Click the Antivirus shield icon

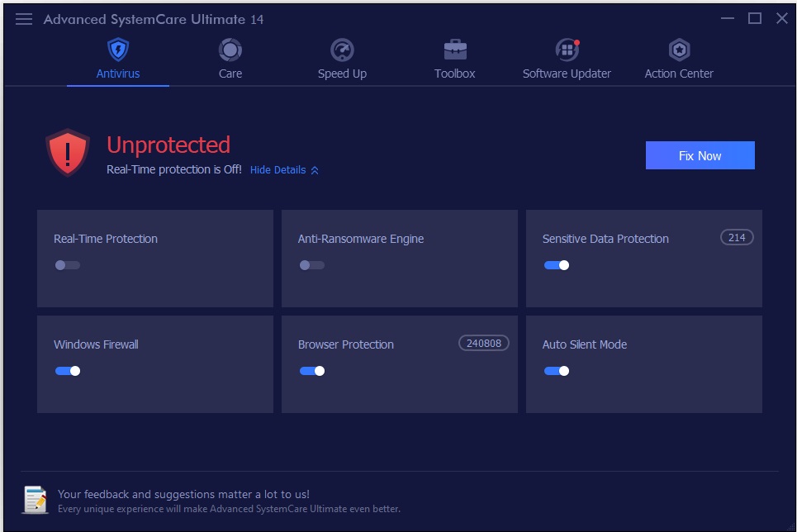(x=118, y=50)
